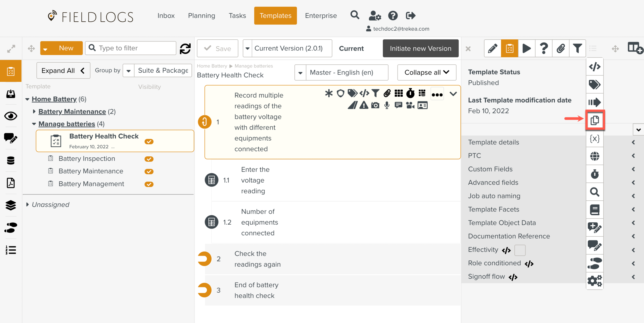Click the play icon in right toolbar
644x323 pixels.
(526, 48)
